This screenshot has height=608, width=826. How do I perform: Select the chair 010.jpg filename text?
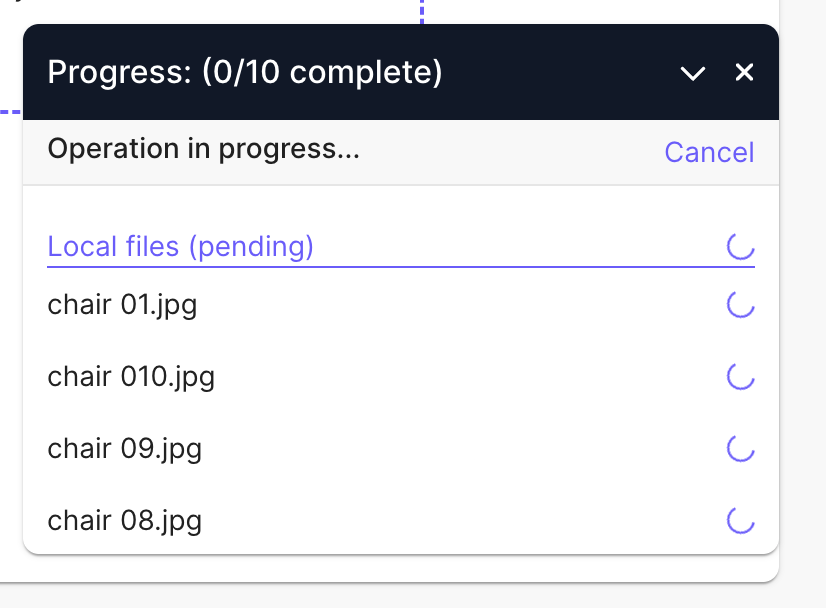click(131, 376)
